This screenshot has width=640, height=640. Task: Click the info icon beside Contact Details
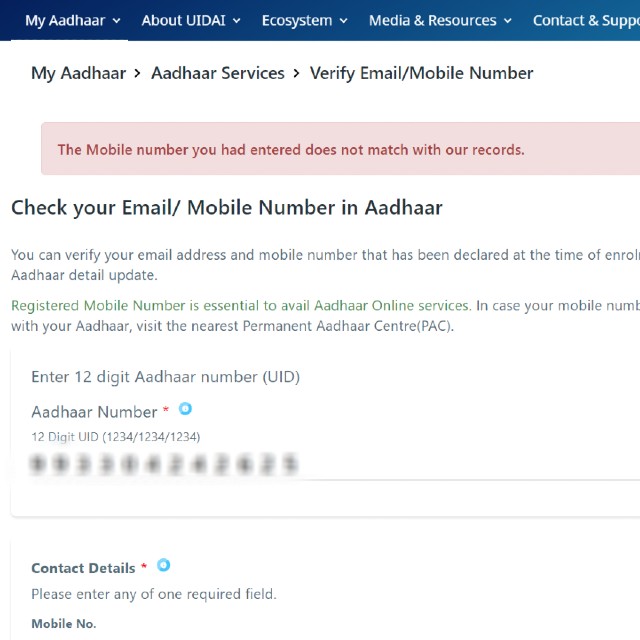(x=163, y=565)
